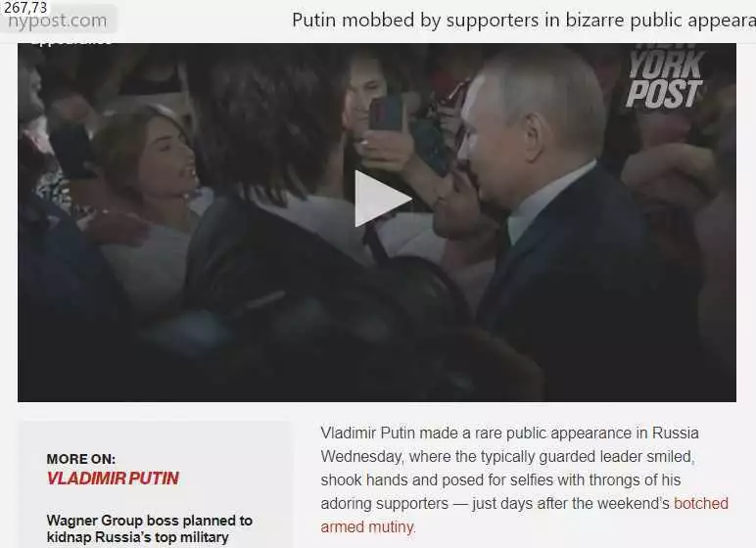Click the New York Post watermark logo
This screenshot has height=548, width=756.
point(665,76)
